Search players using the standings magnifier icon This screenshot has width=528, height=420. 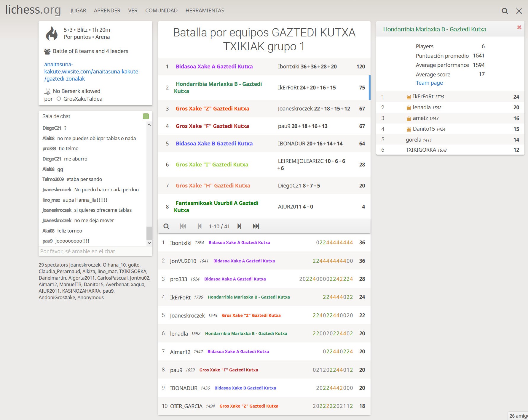point(166,226)
